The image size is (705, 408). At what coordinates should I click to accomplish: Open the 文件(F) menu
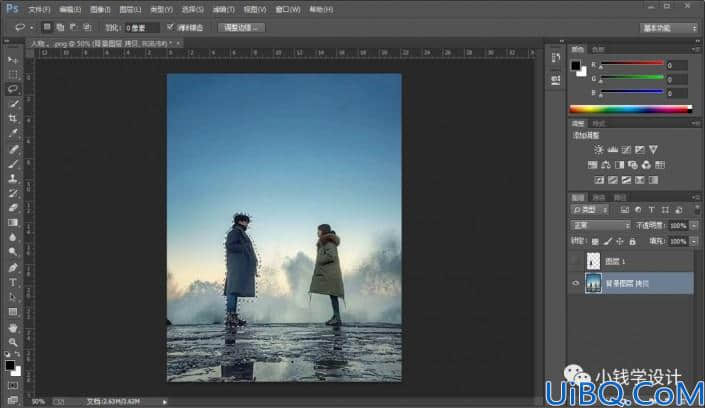pos(39,9)
